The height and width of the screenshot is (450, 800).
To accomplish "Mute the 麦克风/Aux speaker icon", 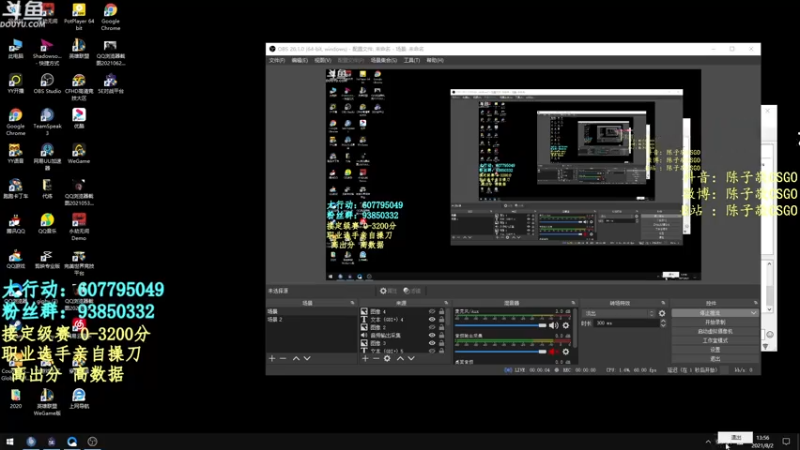I will tap(554, 325).
